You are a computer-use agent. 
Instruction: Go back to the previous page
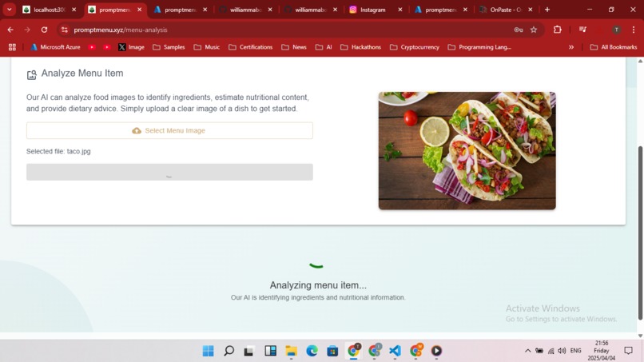tap(10, 30)
